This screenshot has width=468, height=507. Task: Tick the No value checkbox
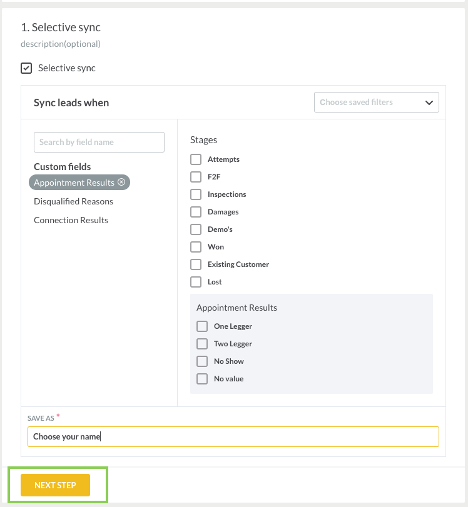(202, 379)
